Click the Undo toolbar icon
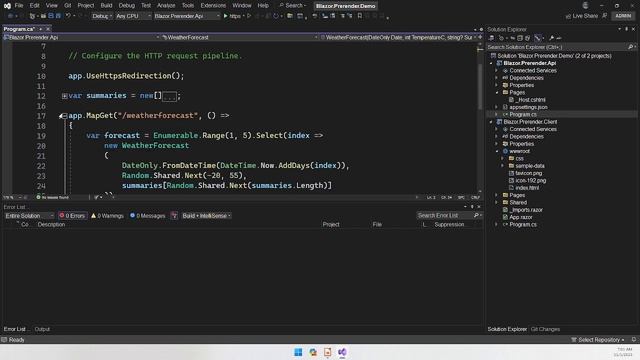This screenshot has height=360, width=640. tap(68, 16)
